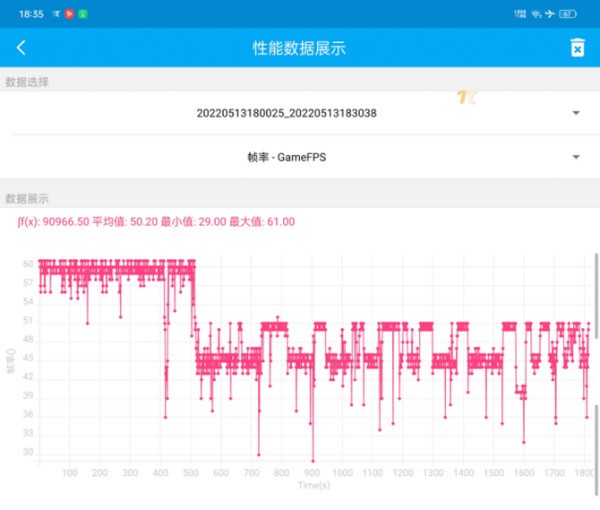Select the 900 tick on the time axis
Image resolution: width=600 pixels, height=510 pixels.
pos(311,473)
